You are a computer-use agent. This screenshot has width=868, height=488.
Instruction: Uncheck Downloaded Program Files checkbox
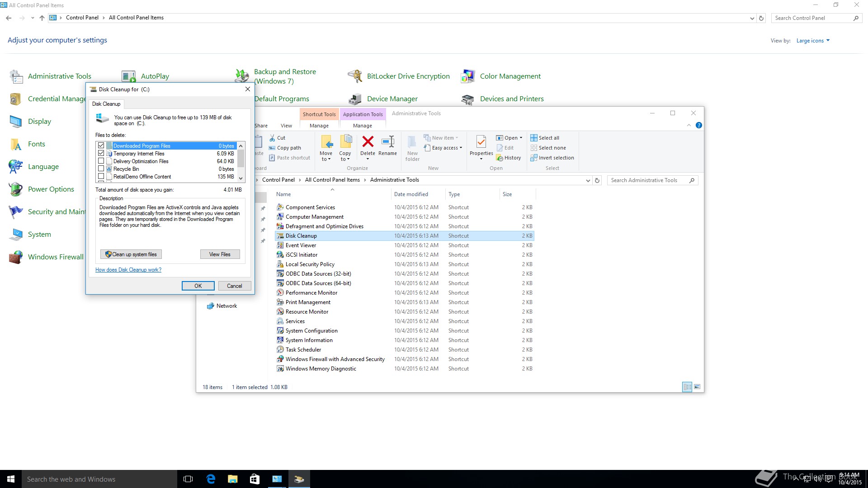(101, 145)
